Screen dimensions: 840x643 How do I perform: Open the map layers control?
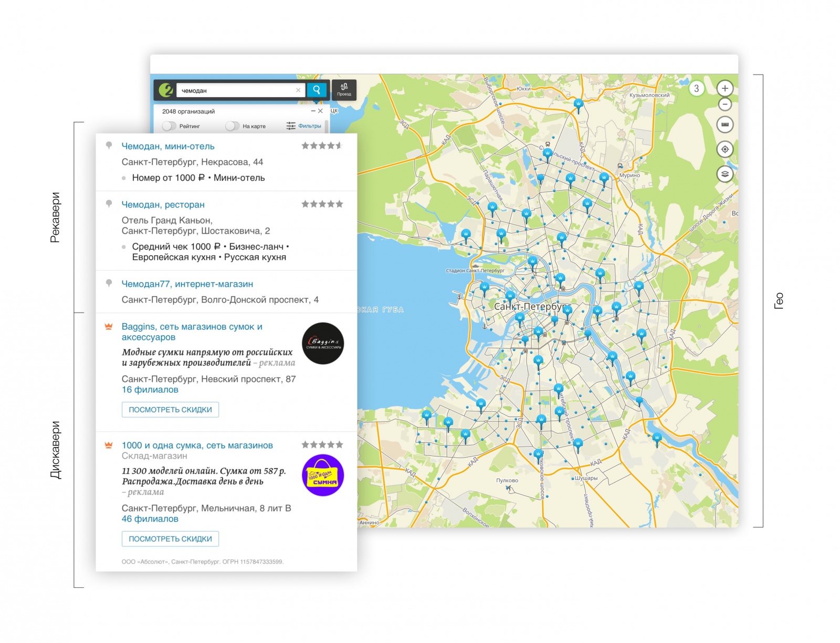tap(725, 174)
